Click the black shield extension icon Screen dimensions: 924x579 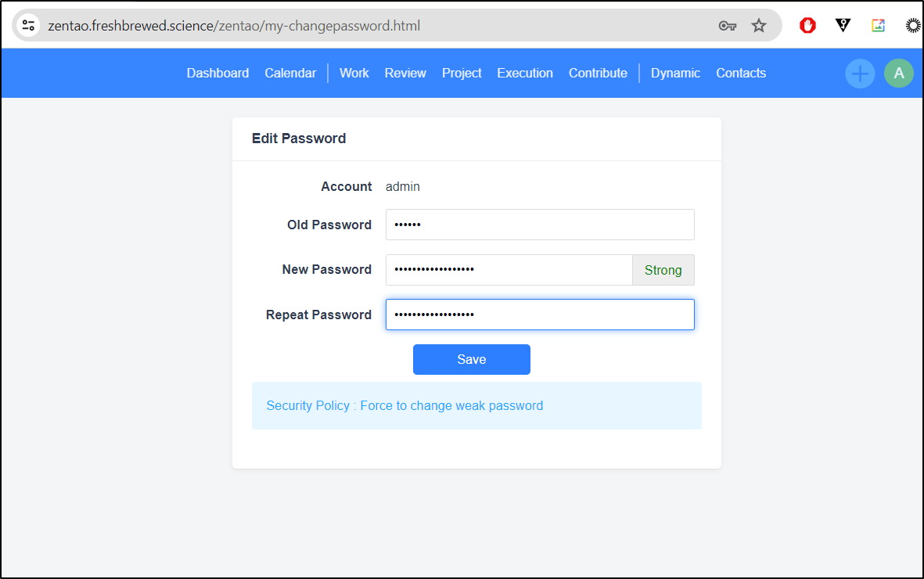(843, 25)
